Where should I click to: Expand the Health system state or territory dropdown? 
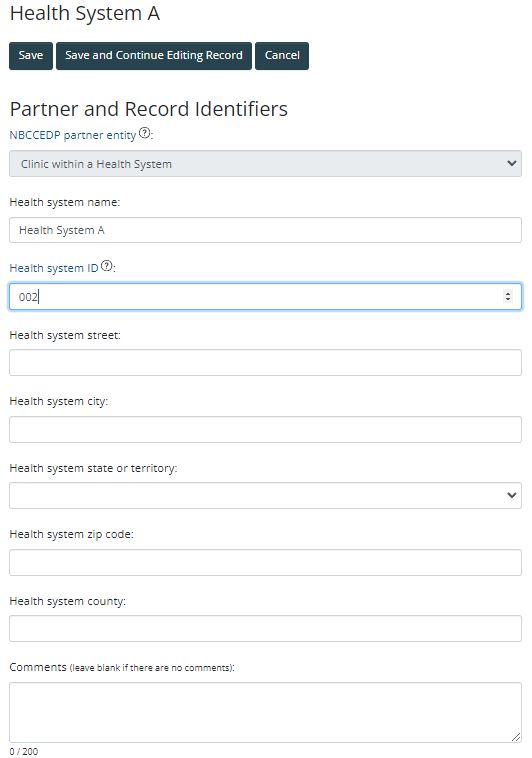tap(265, 495)
